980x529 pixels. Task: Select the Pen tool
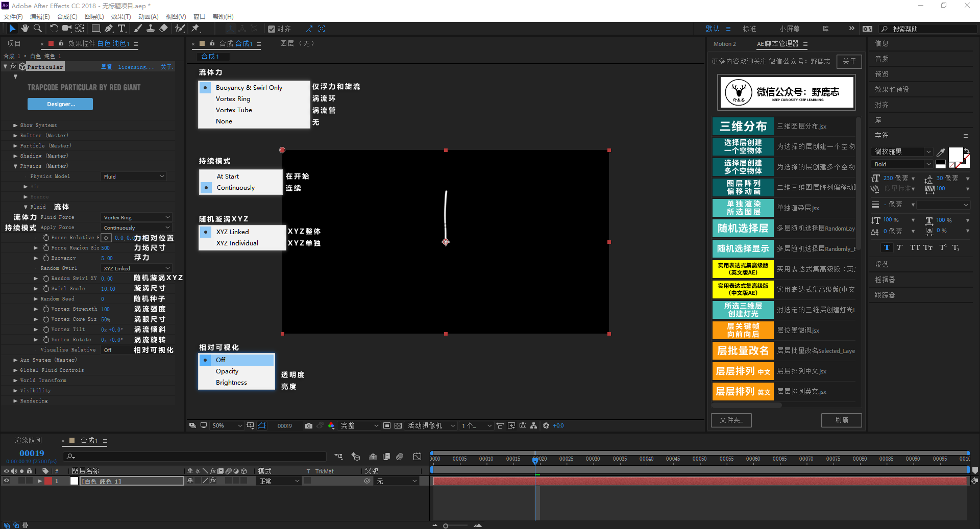pyautogui.click(x=109, y=29)
